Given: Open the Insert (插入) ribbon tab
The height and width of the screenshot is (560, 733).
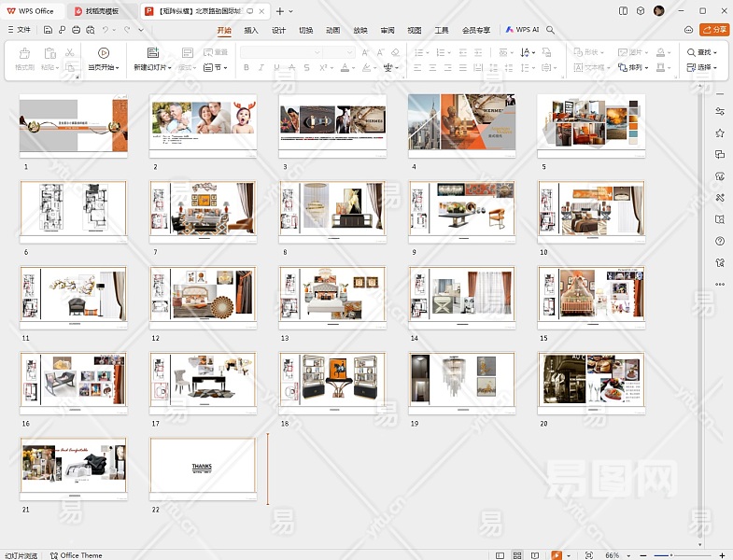Looking at the screenshot, I should pyautogui.click(x=251, y=30).
